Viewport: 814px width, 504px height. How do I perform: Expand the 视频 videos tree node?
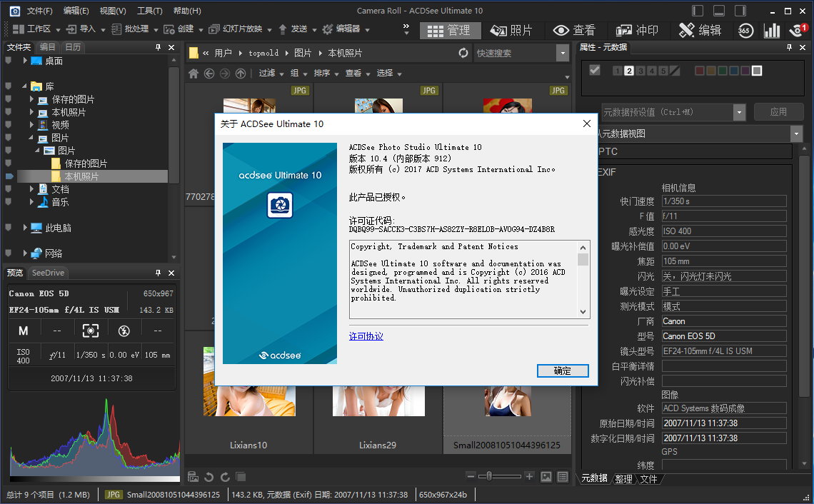[x=31, y=125]
